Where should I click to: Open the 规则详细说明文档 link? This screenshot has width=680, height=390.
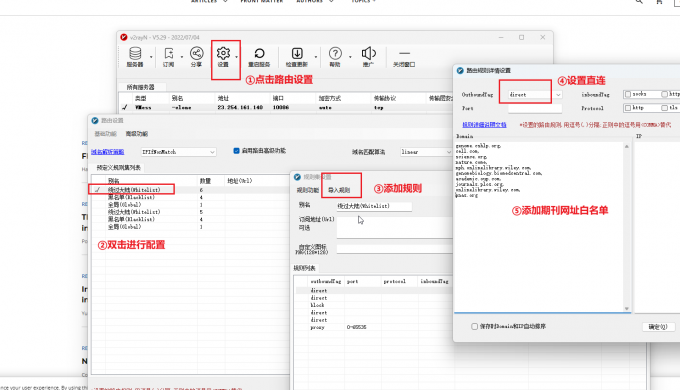click(x=484, y=125)
